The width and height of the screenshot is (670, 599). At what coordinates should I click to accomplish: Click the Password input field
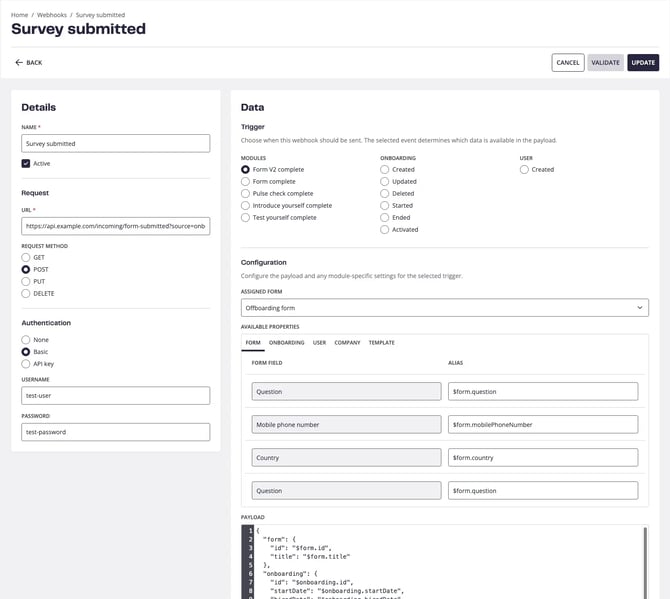pyautogui.click(x=115, y=432)
